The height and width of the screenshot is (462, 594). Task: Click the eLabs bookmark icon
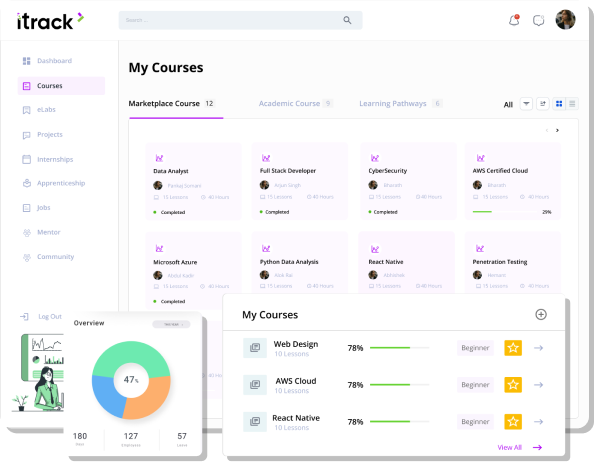[27, 110]
